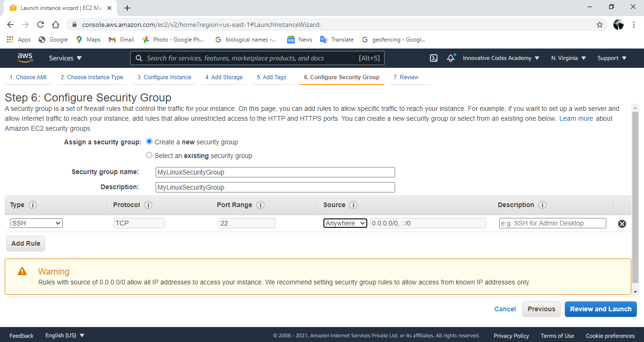The width and height of the screenshot is (644, 342).
Task: Expand the N. Virginia region selector
Action: [x=568, y=58]
